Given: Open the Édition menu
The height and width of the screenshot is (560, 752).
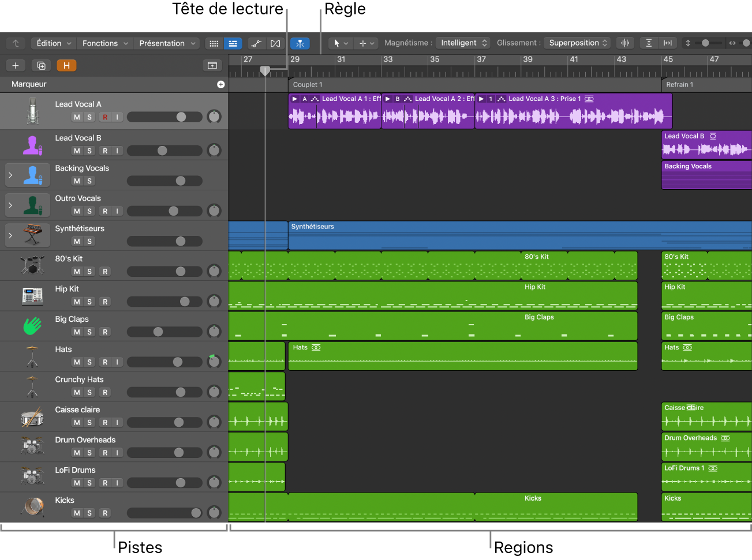Looking at the screenshot, I should [x=54, y=43].
